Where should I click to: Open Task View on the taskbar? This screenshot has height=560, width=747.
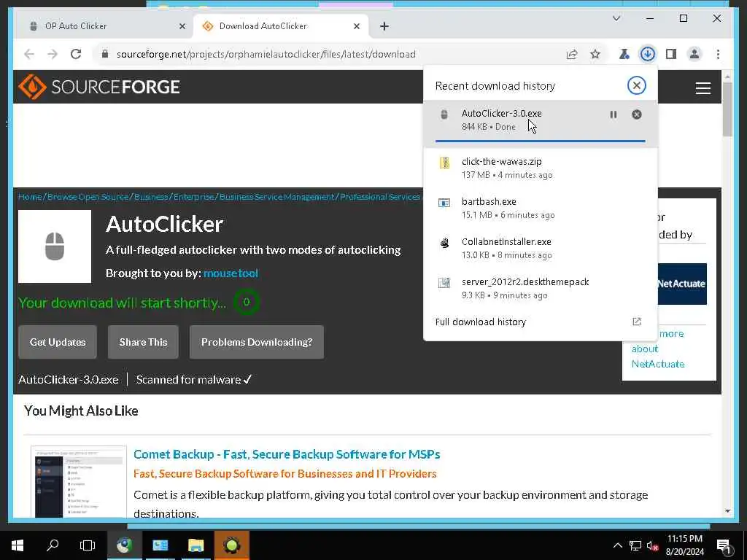click(88, 545)
